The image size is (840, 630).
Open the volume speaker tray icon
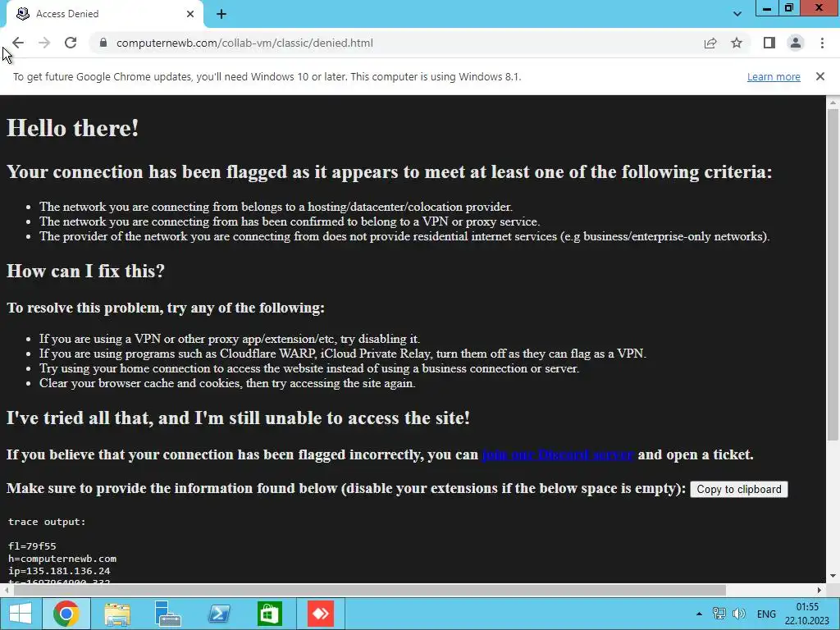[739, 614]
